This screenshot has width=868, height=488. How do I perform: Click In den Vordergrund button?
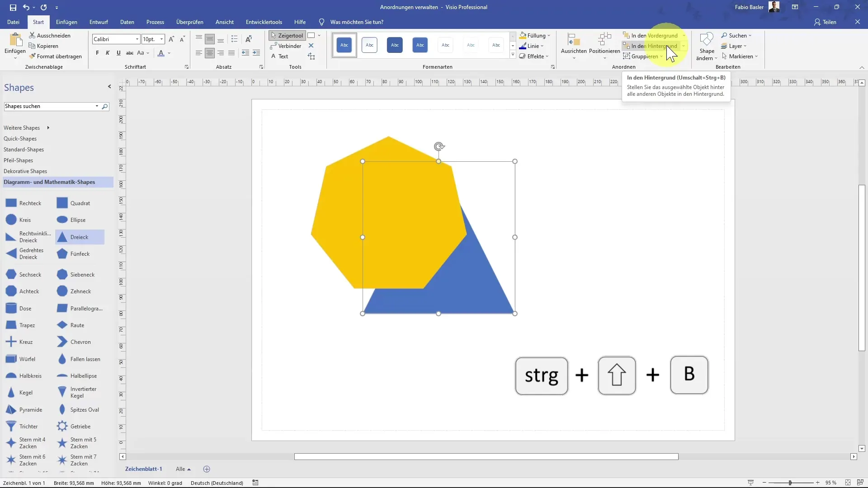650,35
